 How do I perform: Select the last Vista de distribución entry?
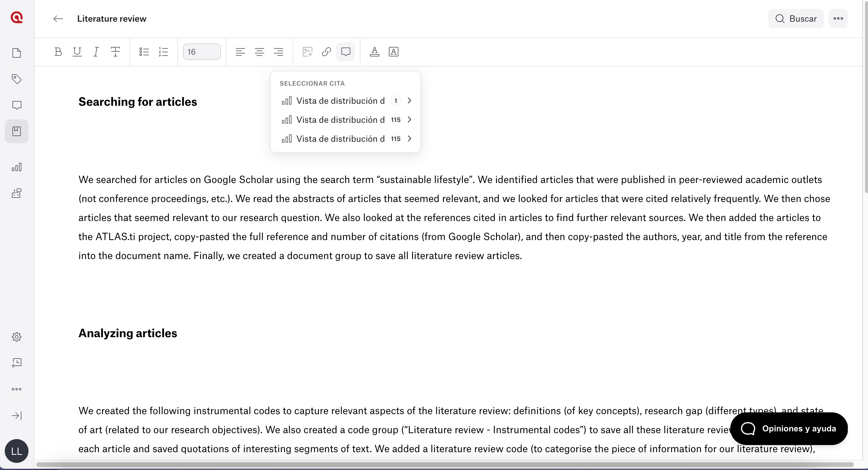point(345,138)
